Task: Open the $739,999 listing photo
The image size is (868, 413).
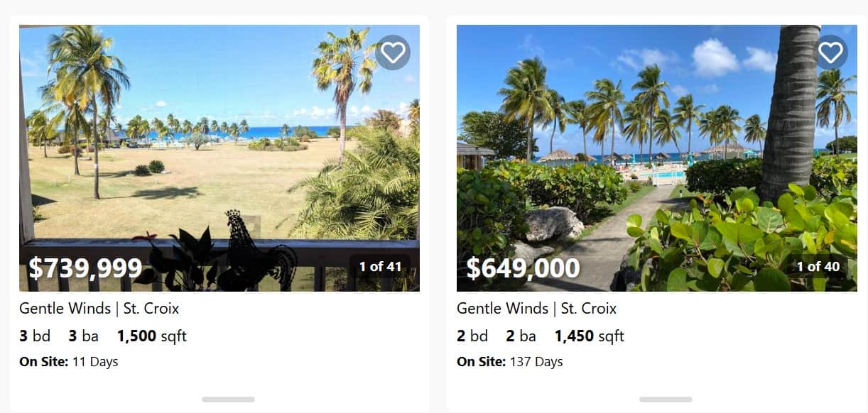Action: click(219, 158)
